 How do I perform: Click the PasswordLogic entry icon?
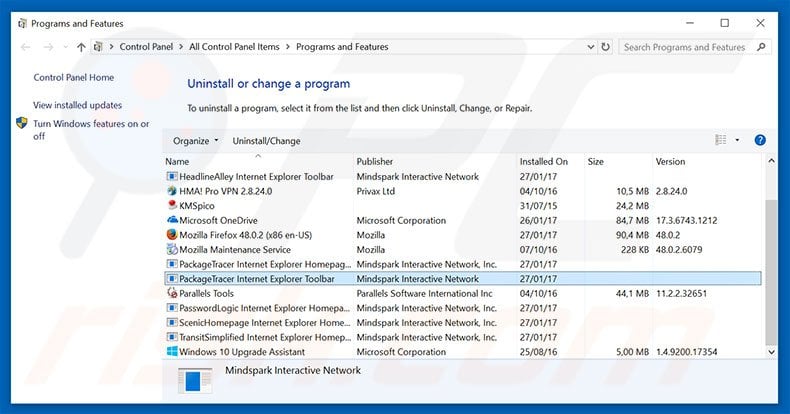(x=172, y=308)
